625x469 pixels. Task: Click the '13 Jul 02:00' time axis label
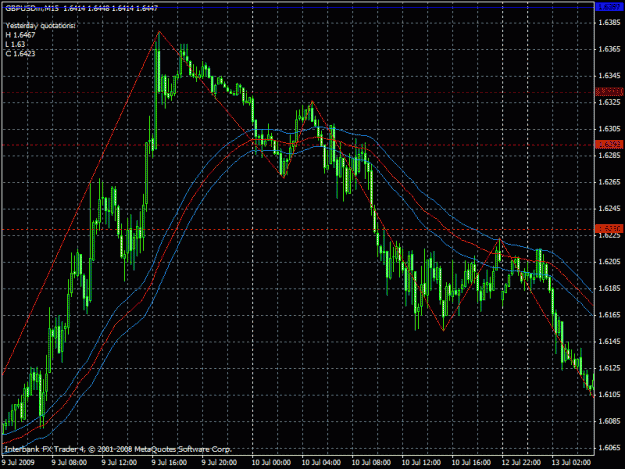571,463
